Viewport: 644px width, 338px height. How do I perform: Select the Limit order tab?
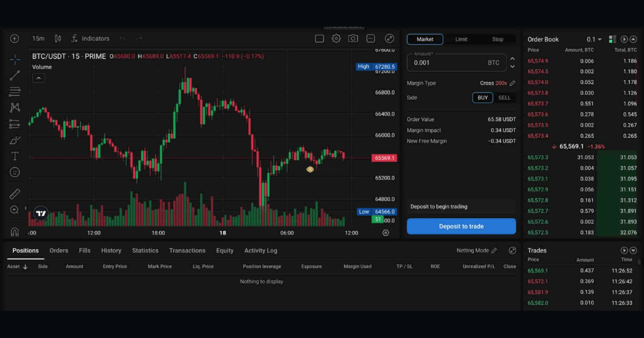coord(462,39)
